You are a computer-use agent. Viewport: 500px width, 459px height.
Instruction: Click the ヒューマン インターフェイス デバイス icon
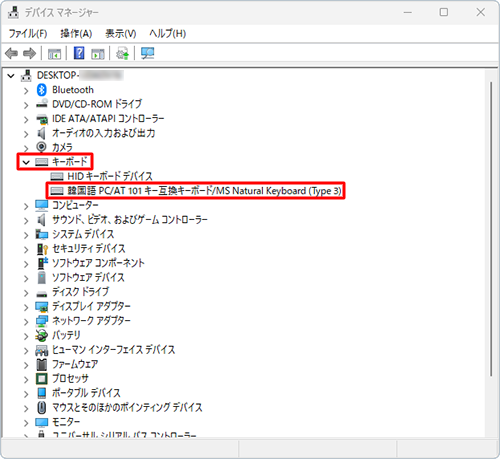click(42, 350)
